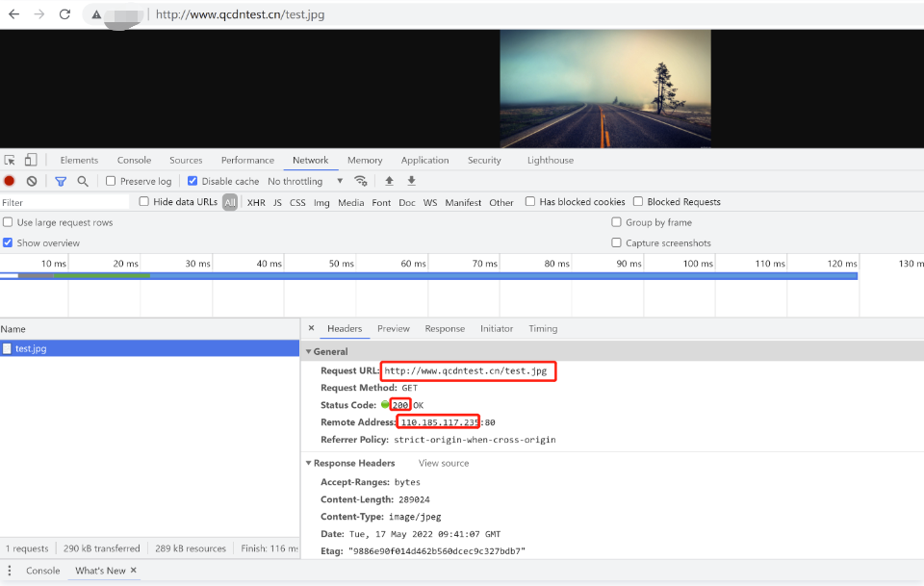Open network search with magnifier icon
924x586 pixels.
point(83,181)
